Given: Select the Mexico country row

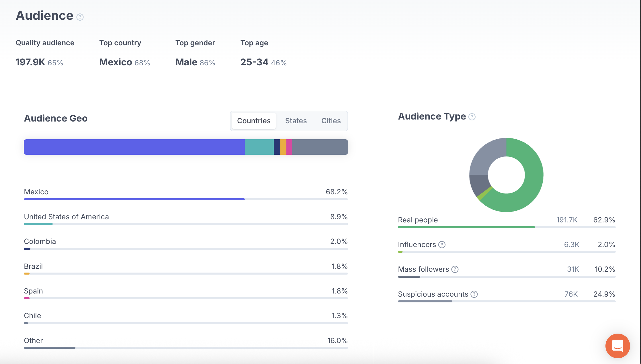Looking at the screenshot, I should (36, 192).
